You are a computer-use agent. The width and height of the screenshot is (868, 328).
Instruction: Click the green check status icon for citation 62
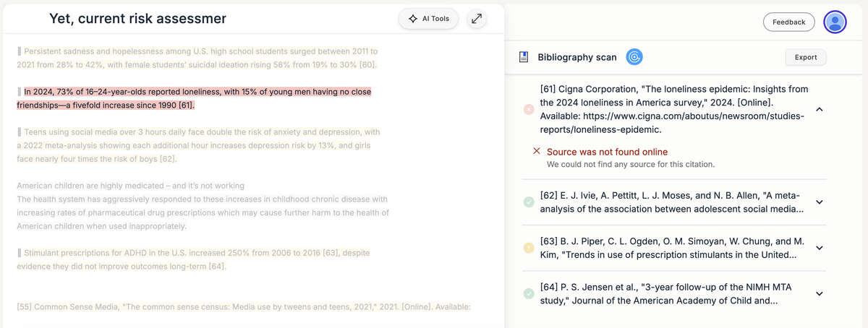tap(529, 202)
